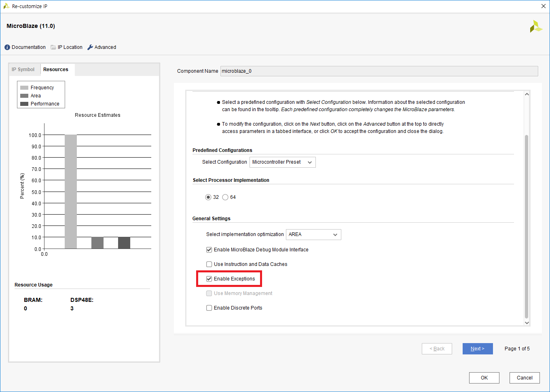Open the implementation optimization dropdown

pos(313,234)
